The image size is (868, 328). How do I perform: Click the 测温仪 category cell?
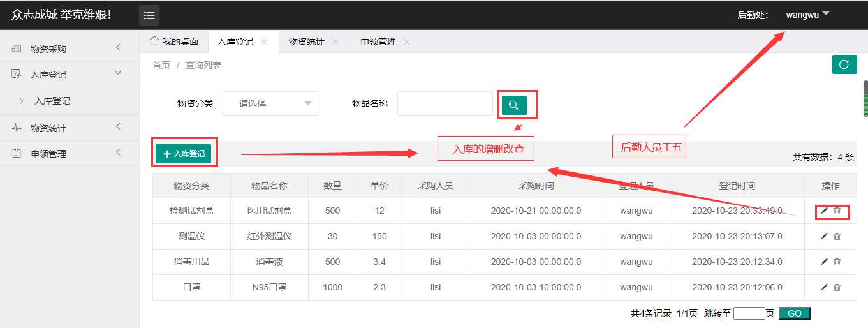coord(191,236)
